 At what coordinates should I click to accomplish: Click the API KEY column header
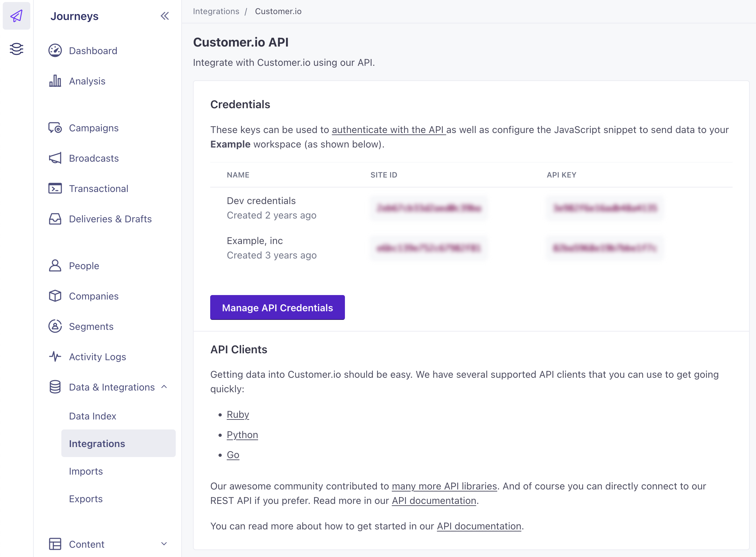(561, 175)
